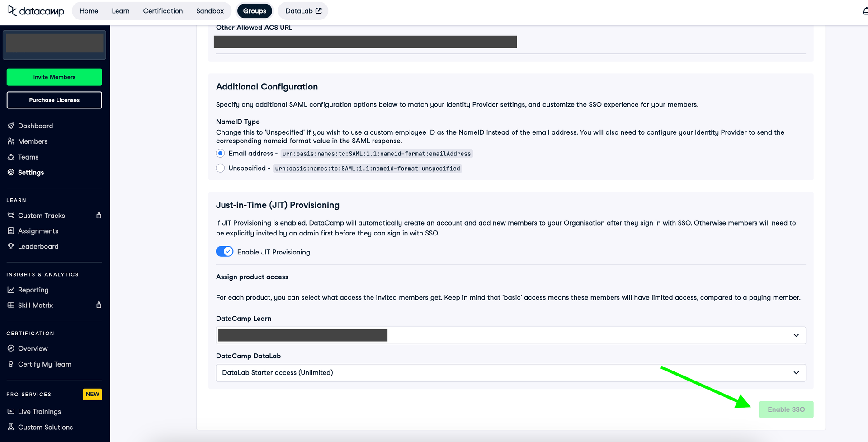Image resolution: width=868 pixels, height=442 pixels.
Task: Click the Teams icon in sidebar
Action: tap(11, 157)
